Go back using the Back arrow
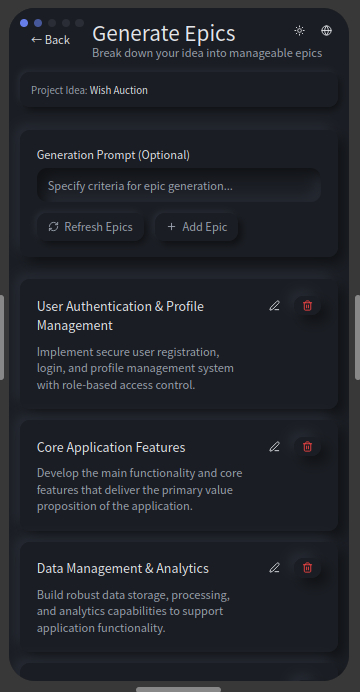This screenshot has width=360, height=692. click(x=50, y=40)
